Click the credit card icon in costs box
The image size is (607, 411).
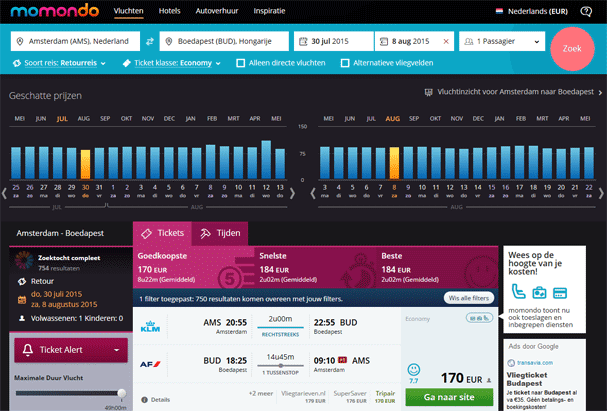tap(560, 293)
